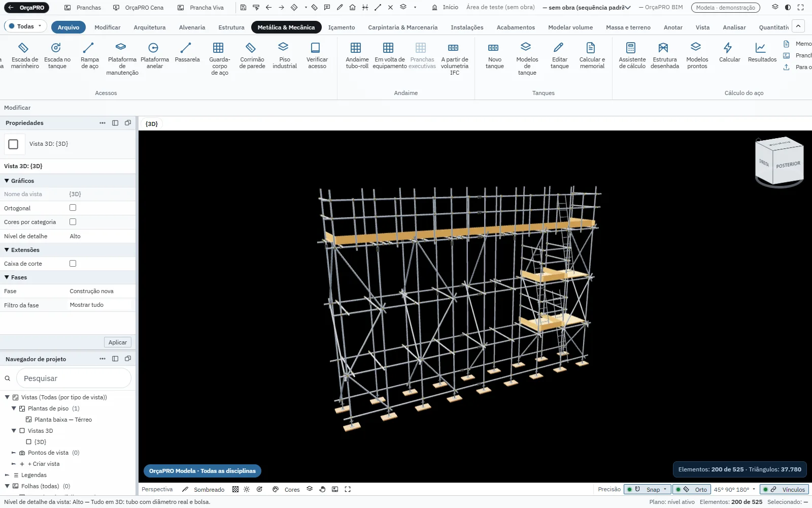Click the Modela · demonstração badge

pos(726,8)
